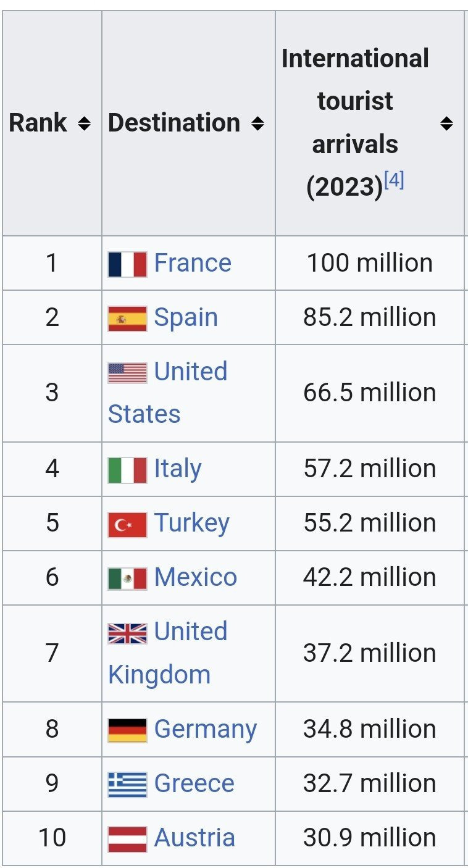468x868 pixels.
Task: Sort table by Rank column arrows
Action: click(x=84, y=123)
